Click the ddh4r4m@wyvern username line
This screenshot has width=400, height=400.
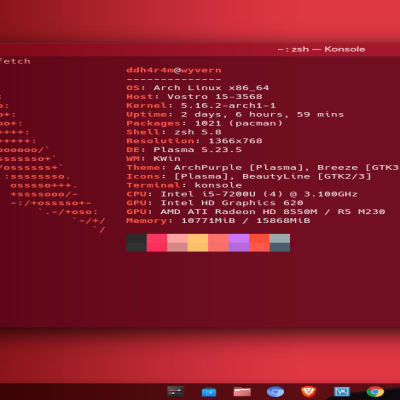(174, 70)
